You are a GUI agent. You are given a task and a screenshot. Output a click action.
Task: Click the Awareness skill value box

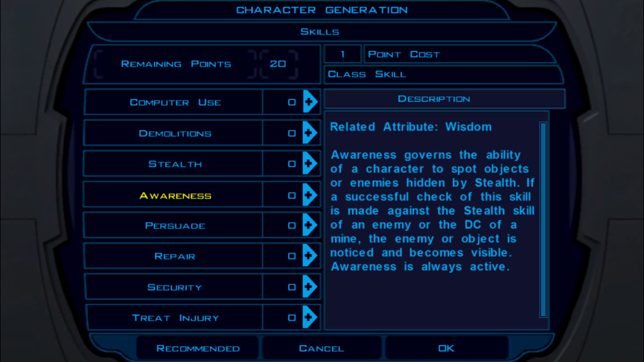point(283,195)
